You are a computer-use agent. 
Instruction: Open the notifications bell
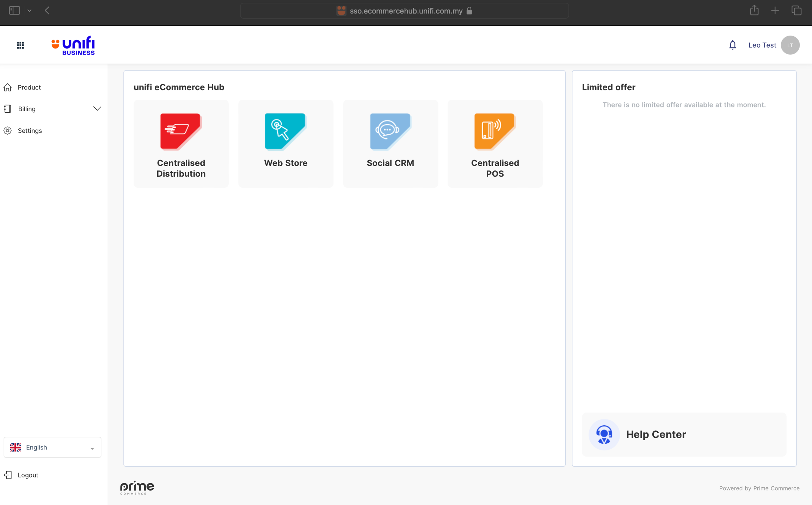click(732, 45)
